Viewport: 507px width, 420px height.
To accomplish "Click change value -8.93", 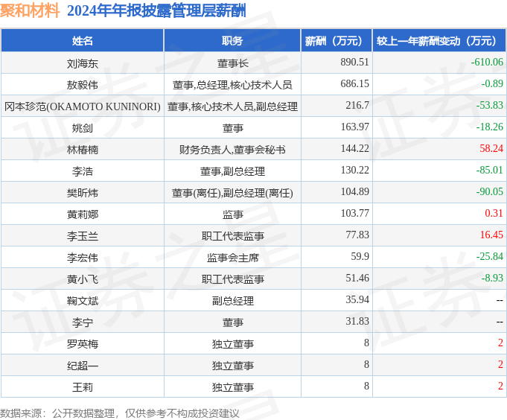I will (492, 278).
